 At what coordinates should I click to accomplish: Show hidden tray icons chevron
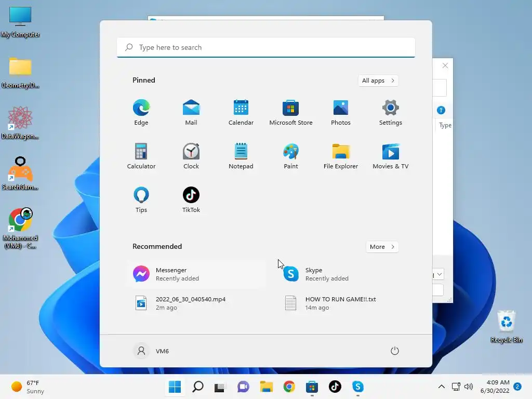click(442, 387)
